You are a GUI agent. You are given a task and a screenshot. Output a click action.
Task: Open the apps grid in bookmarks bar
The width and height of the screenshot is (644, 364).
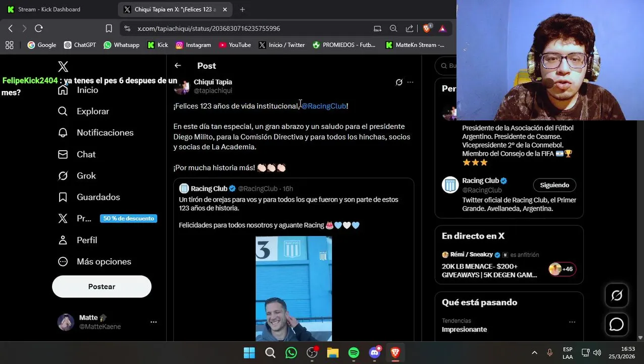point(10,45)
